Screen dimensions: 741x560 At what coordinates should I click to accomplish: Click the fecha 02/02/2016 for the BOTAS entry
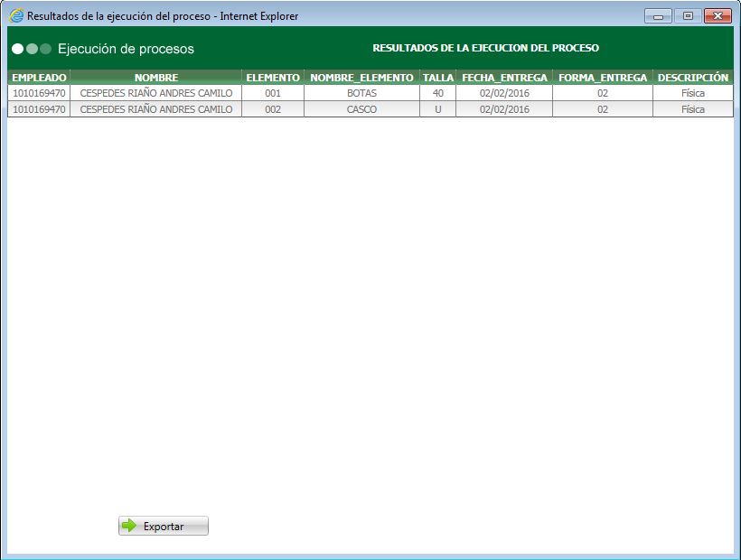click(502, 93)
